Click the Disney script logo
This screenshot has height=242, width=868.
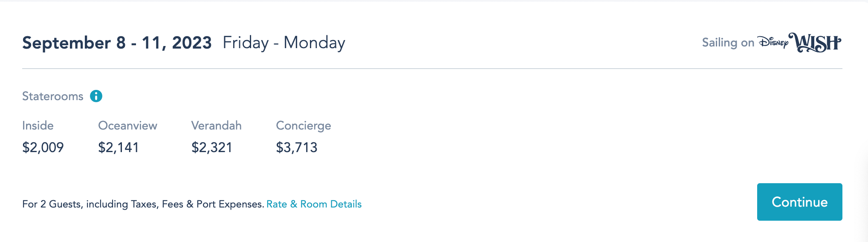coord(773,43)
